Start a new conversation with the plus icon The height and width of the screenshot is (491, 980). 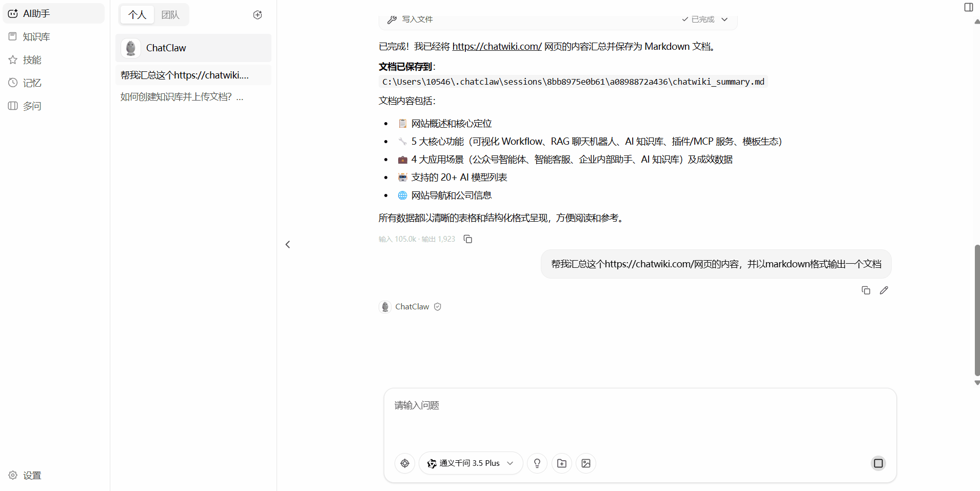[257, 15]
